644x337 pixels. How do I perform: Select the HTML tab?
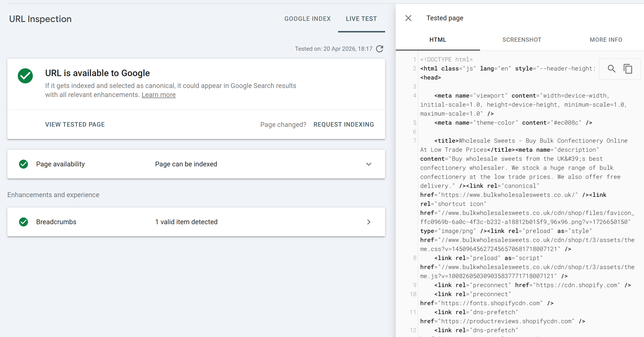pos(438,40)
